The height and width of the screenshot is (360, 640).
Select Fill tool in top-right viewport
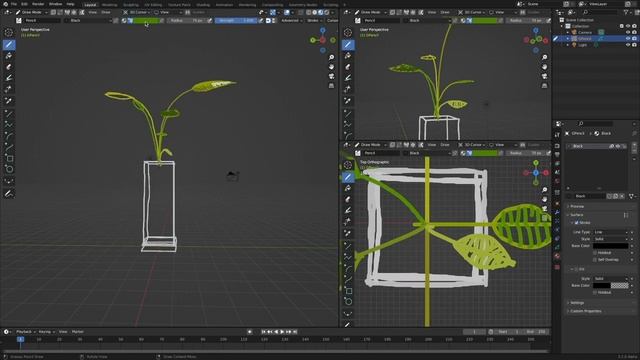click(348, 56)
